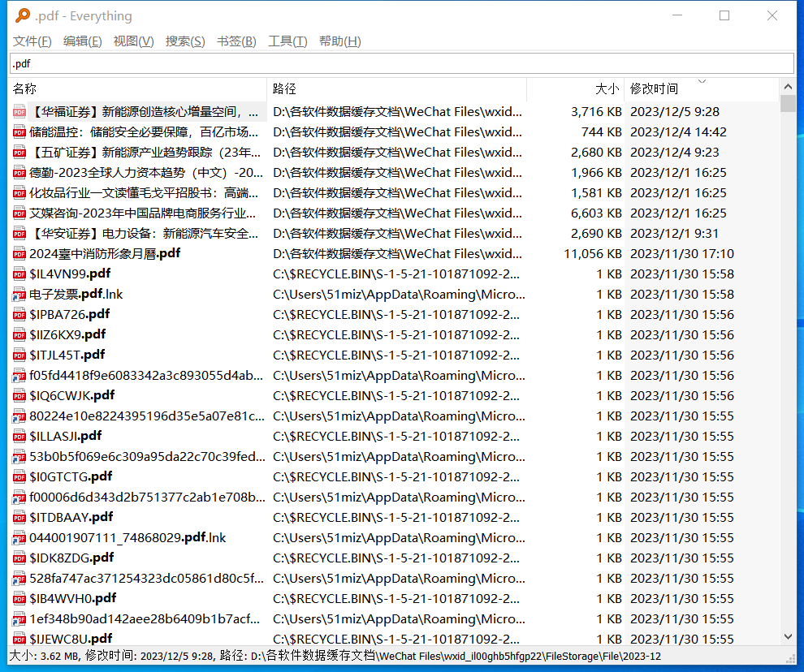Viewport: 804px width, 672px height.
Task: Click the 744 KB size cell
Action: tap(602, 132)
